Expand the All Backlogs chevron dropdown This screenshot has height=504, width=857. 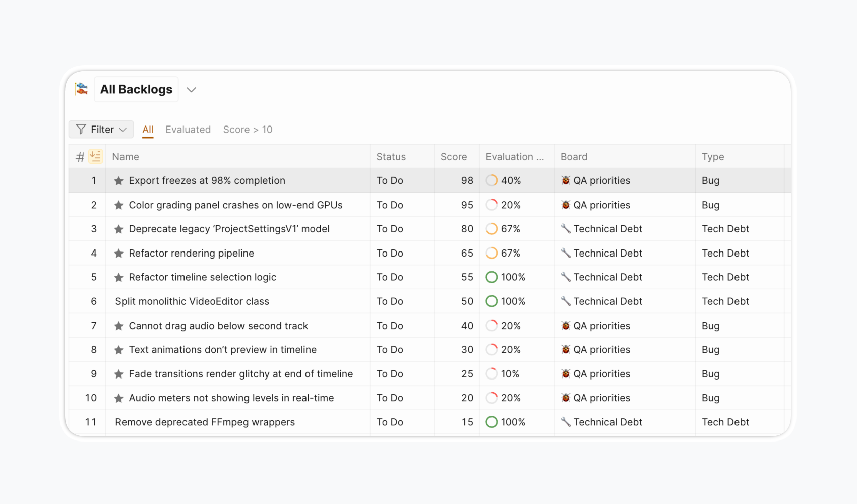point(191,90)
